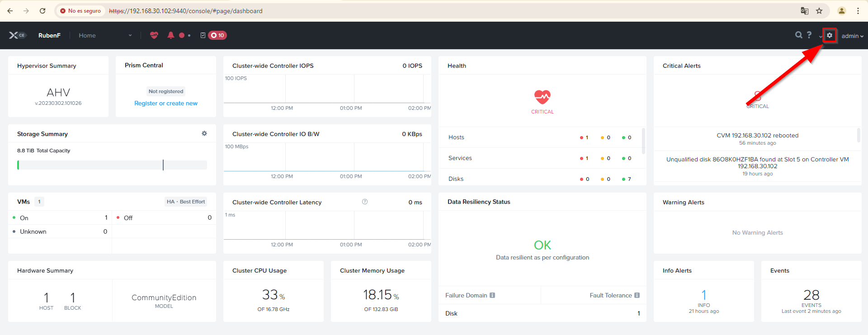
Task: Click the Fault Tolerance info icon
Action: 637,295
